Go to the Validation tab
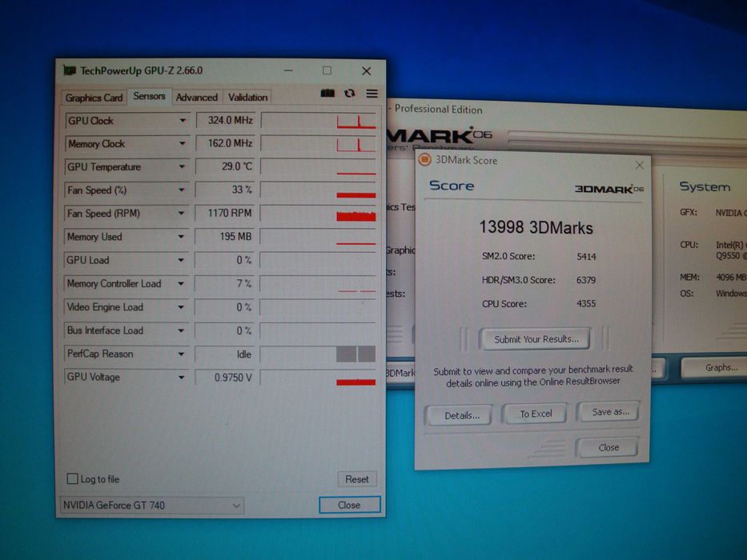 [x=247, y=97]
